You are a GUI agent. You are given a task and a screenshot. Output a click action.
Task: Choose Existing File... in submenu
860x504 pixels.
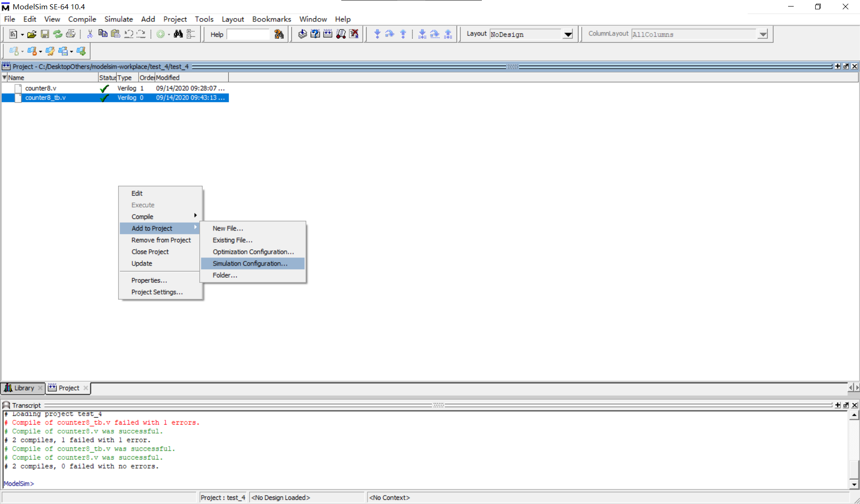point(253,240)
